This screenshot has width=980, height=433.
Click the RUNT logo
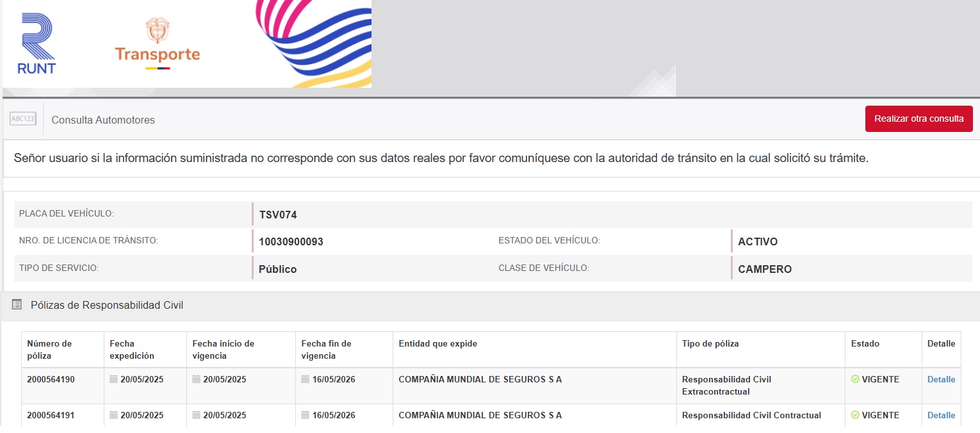[37, 44]
